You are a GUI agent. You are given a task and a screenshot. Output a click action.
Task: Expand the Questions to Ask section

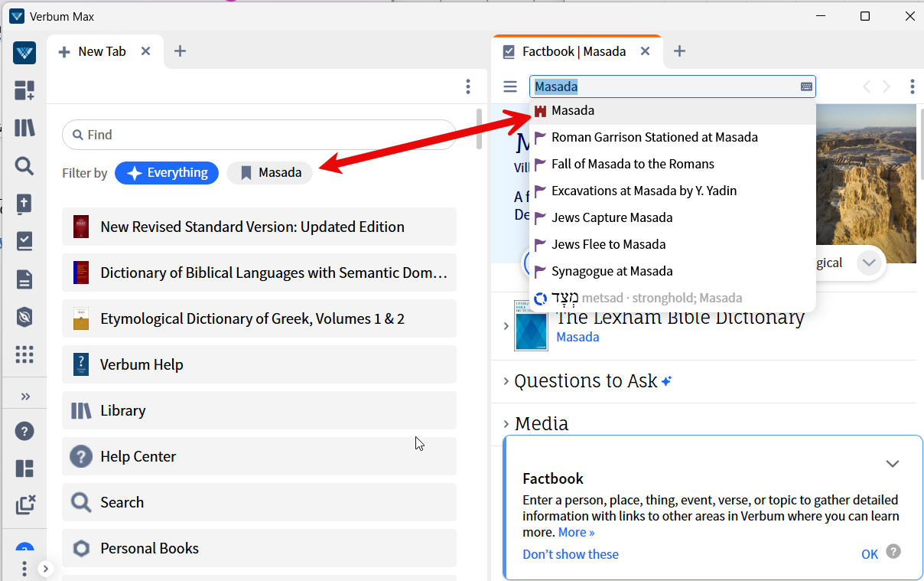506,380
